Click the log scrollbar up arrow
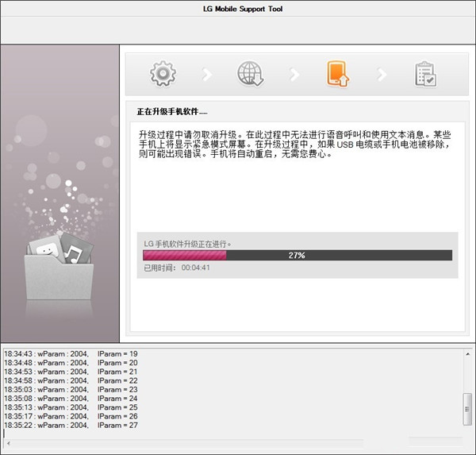 coord(467,354)
